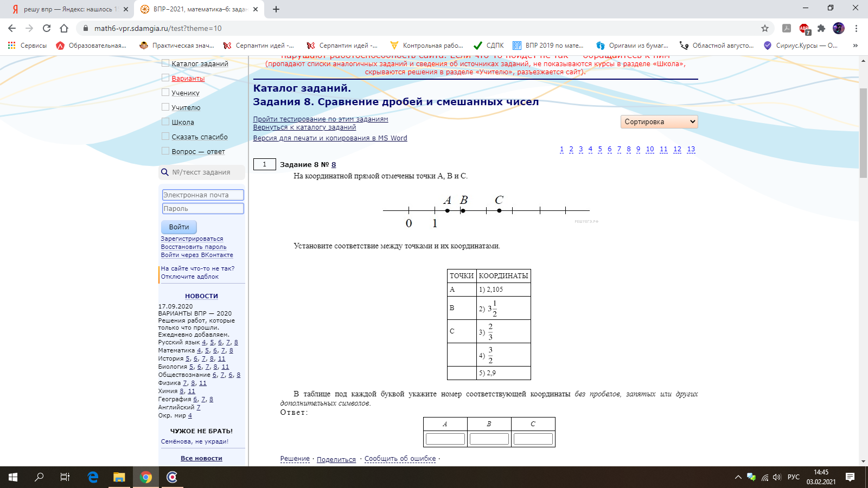Screen dimensions: 868x488
Task: Launch Edge from taskbar
Action: click(93, 477)
